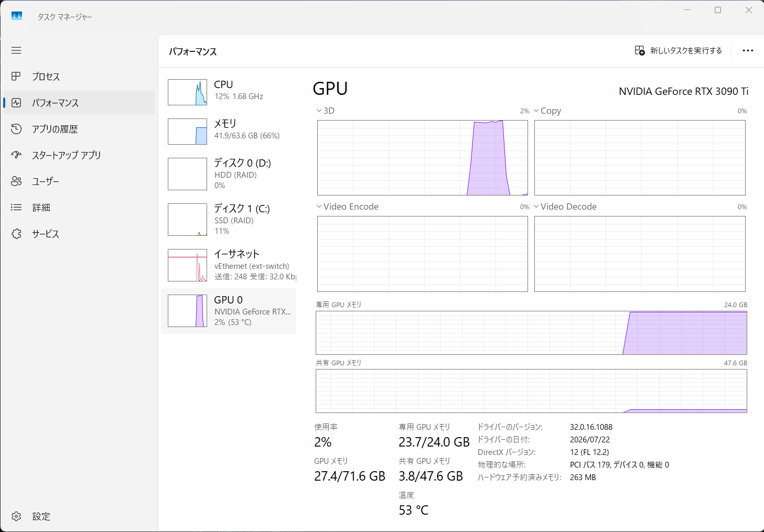Click the Video Decode graph area
Screen dimensions: 764x532
pyautogui.click(x=640, y=254)
